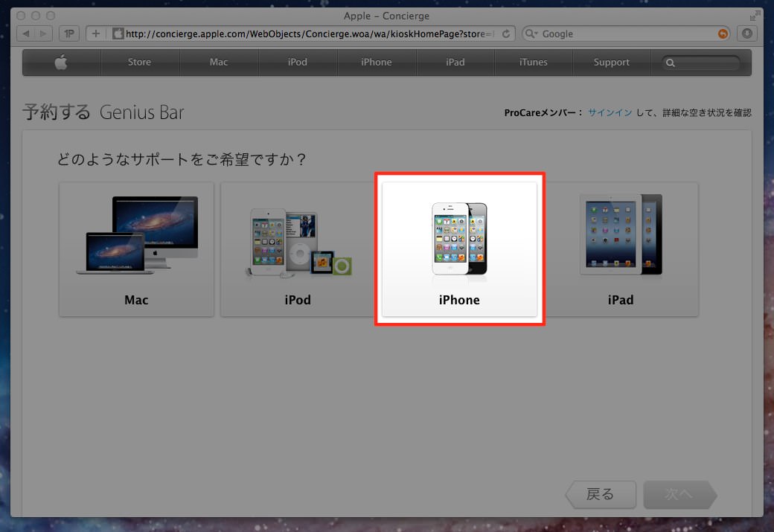Add bookmark with the plus button
This screenshot has width=774, height=532.
96,33
